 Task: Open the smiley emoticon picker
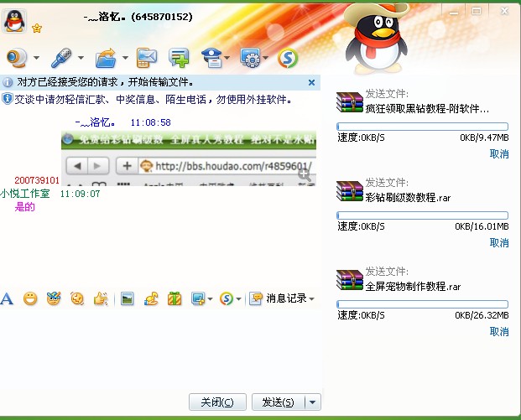pos(30,298)
